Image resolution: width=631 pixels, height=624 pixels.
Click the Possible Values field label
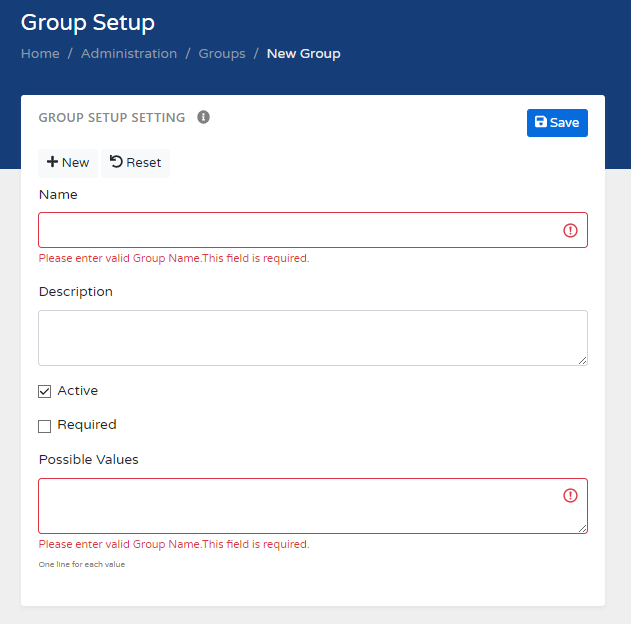(x=88, y=460)
